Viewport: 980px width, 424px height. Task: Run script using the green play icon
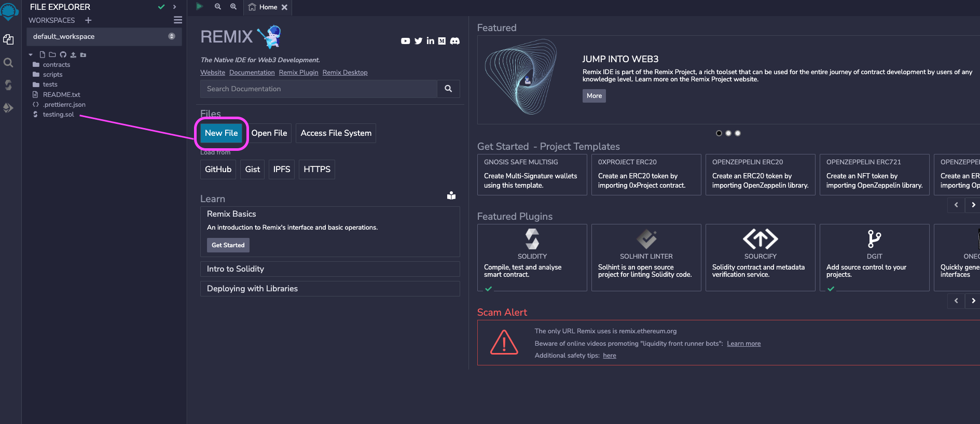199,7
